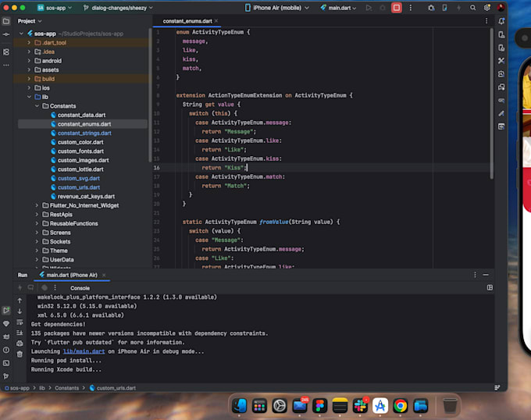Open the iPhone Air device selector
Viewport: 531px width, 420px height.
click(277, 8)
